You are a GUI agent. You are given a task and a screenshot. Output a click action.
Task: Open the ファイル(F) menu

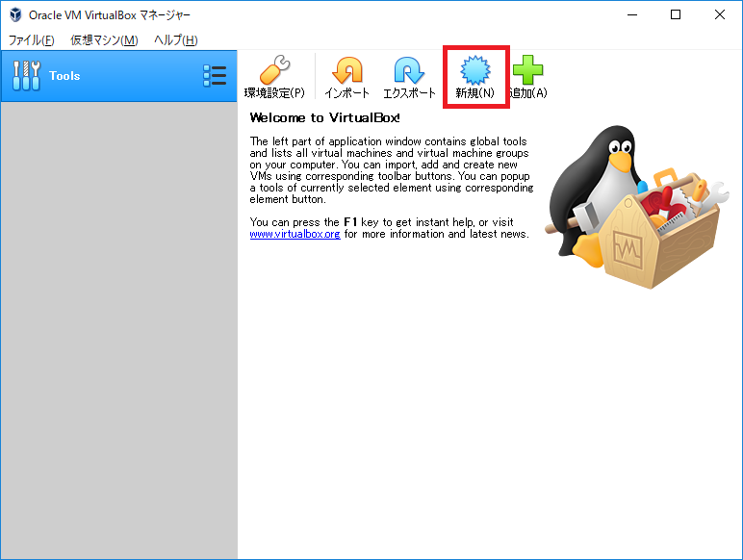click(31, 40)
